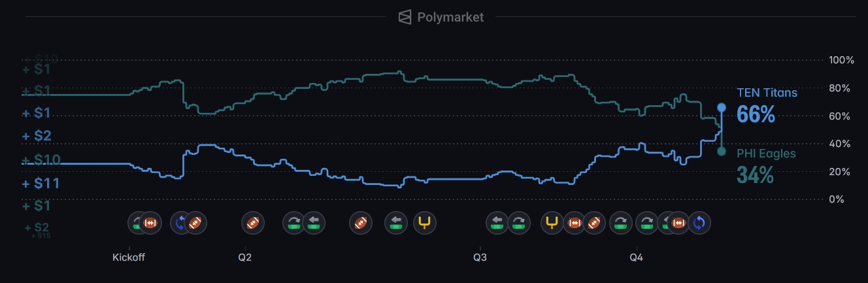Click the Kickoff label on the time axis

129,258
